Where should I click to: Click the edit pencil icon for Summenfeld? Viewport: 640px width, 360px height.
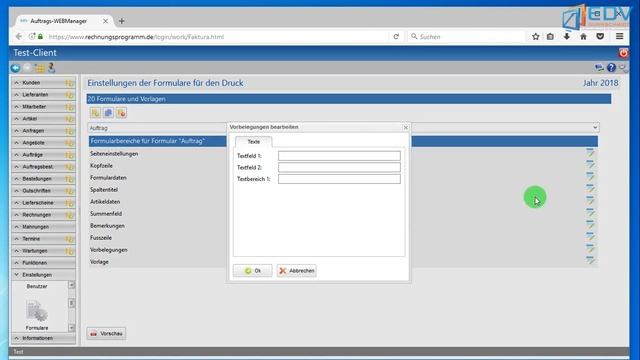tap(590, 213)
